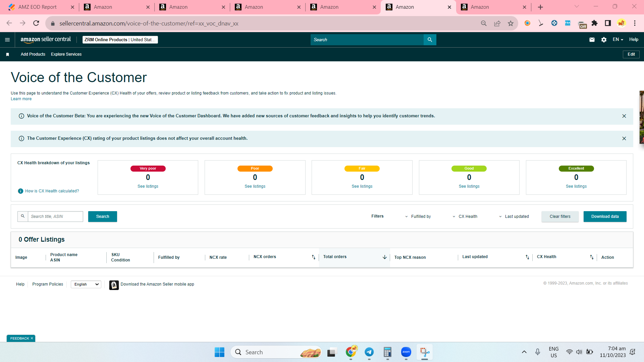644x362 pixels.
Task: Click the Windows taskbar Search box
Action: 276,352
